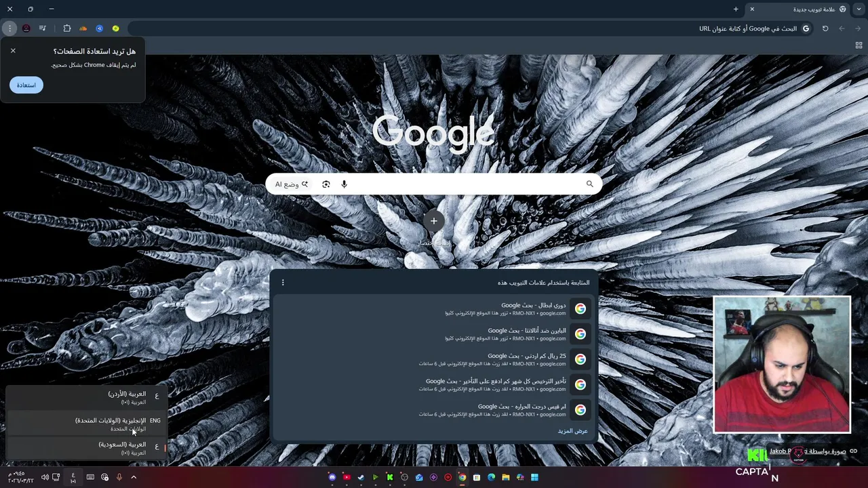The width and height of the screenshot is (868, 488).
Task: Open Steam from the taskbar
Action: coord(361,477)
